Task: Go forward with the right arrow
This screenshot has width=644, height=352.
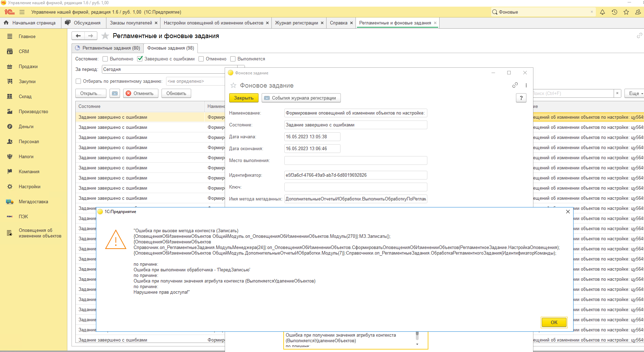Action: point(91,36)
